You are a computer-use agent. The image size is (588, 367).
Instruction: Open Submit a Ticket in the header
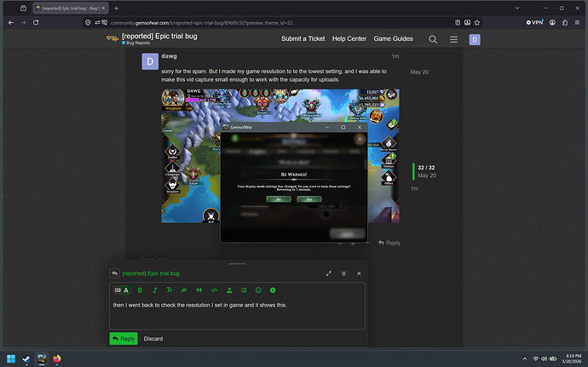pos(303,38)
